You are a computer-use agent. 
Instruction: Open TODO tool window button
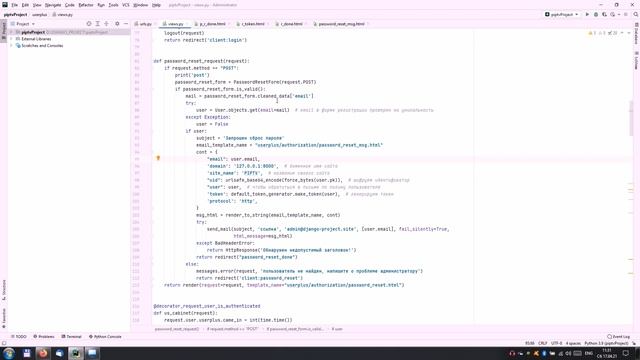coord(19,337)
